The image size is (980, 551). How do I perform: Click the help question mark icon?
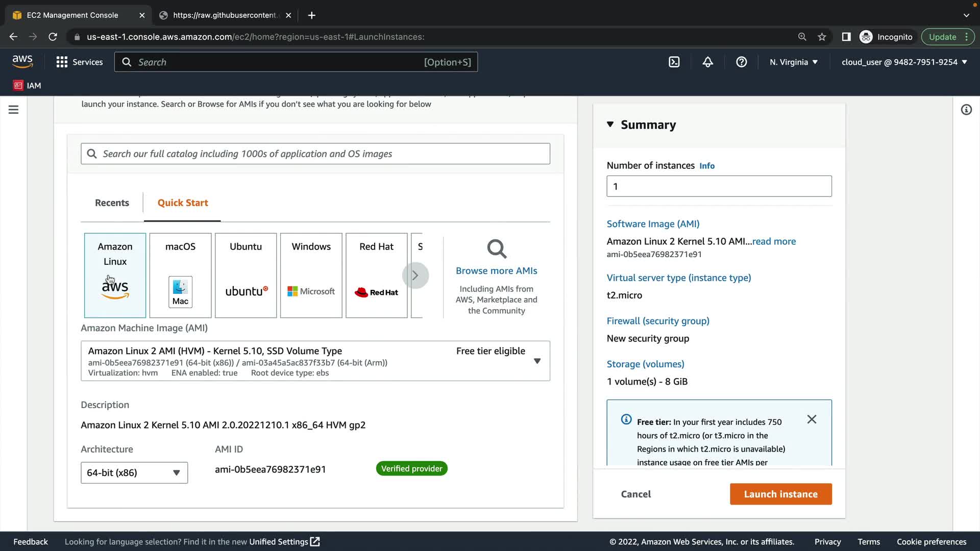coord(741,62)
